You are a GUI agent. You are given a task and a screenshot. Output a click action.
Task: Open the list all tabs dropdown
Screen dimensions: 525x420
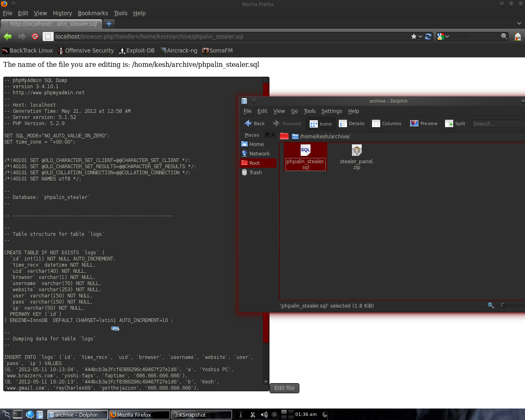pyautogui.click(x=519, y=24)
